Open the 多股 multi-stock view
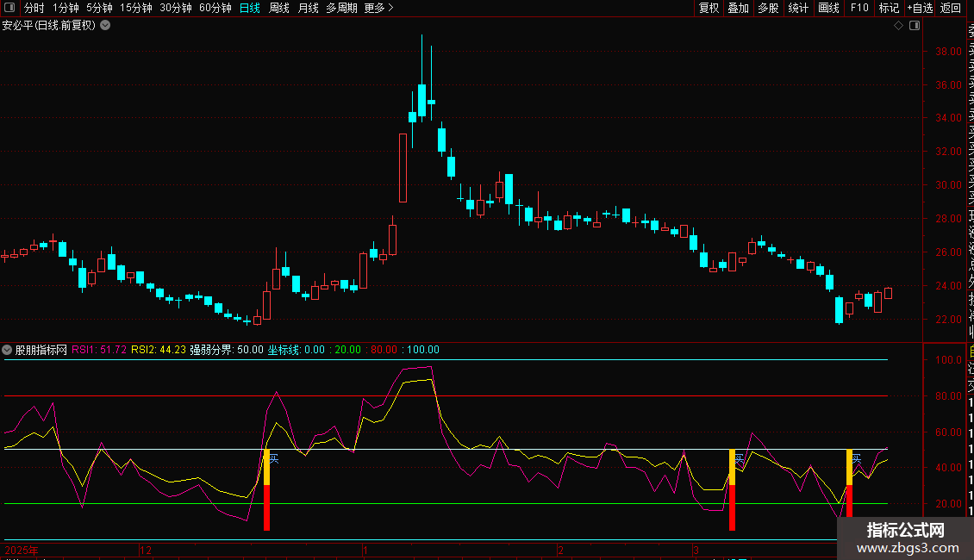 coord(768,8)
